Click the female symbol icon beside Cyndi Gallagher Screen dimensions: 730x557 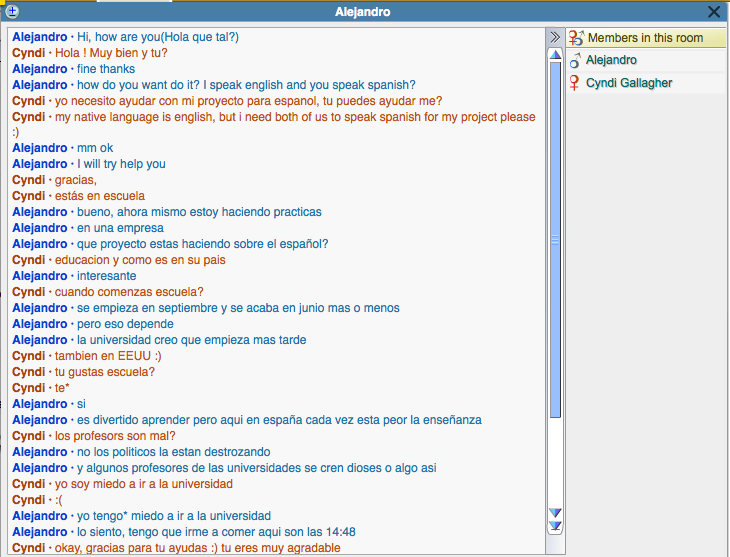click(x=575, y=84)
